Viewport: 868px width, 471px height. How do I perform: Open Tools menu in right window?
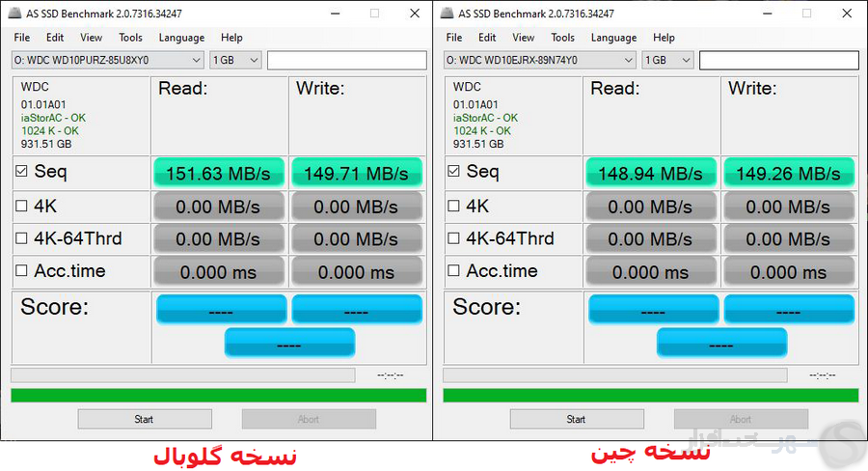click(x=562, y=38)
